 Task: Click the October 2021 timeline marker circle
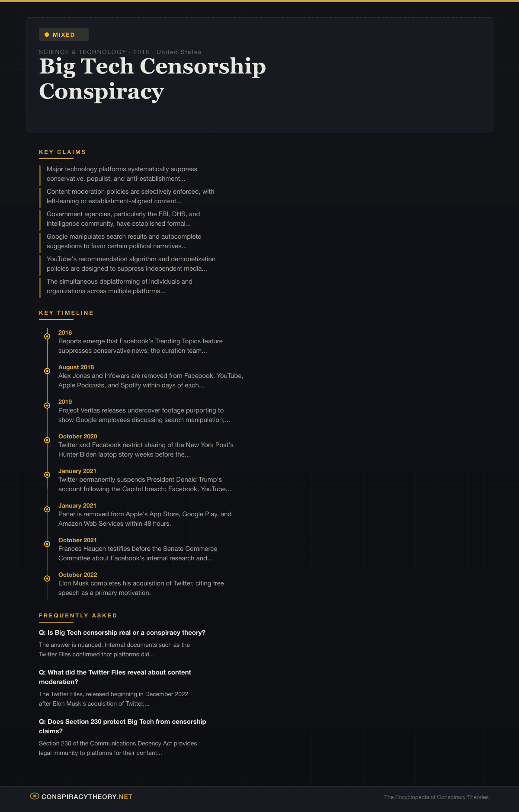point(47,544)
